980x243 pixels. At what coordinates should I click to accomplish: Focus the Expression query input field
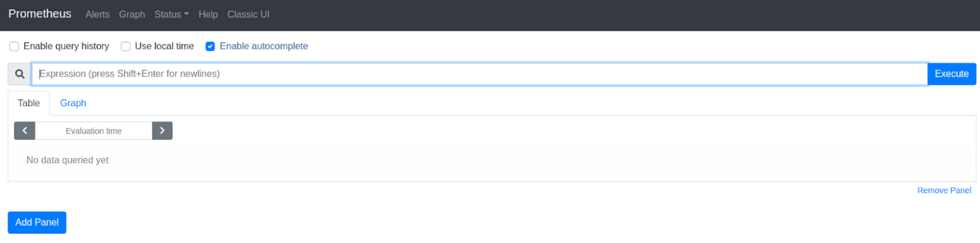[x=480, y=74]
